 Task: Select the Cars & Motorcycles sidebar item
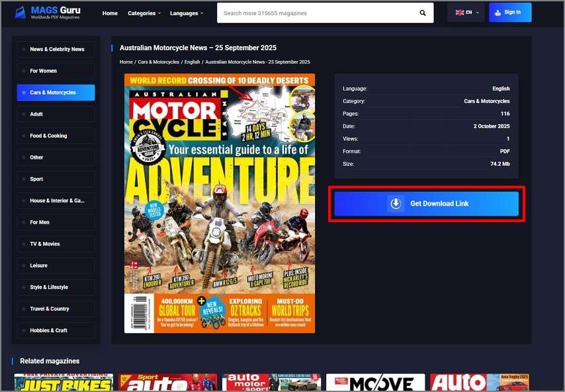point(56,92)
